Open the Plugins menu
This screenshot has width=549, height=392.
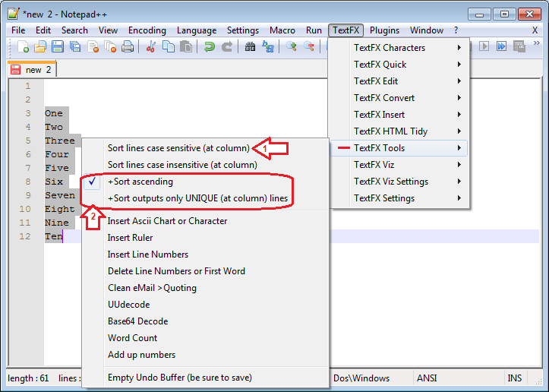(384, 30)
